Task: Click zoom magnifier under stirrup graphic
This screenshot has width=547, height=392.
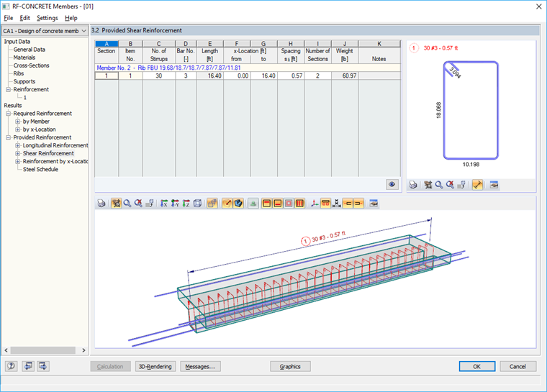Action: coord(439,185)
